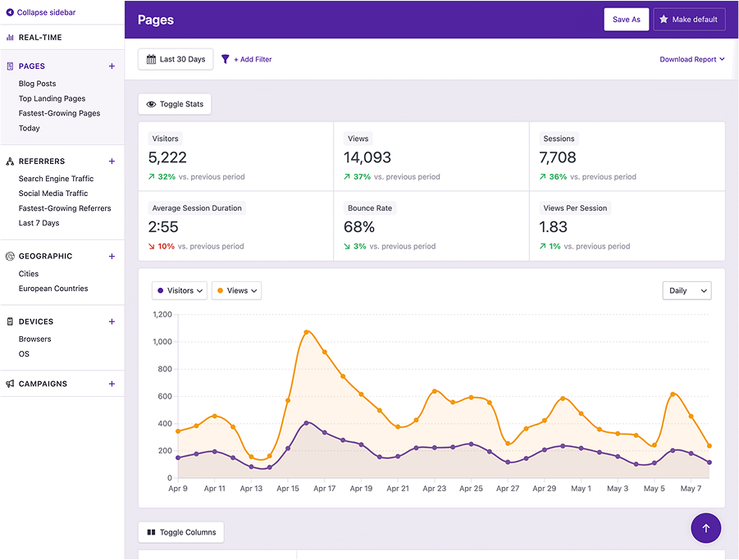Screen dimensions: 739x560
Task: Expand the Download Report menu
Action: pyautogui.click(x=692, y=59)
